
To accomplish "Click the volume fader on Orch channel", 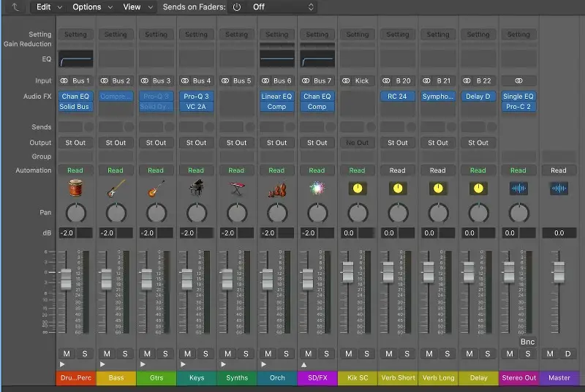I will click(x=268, y=278).
